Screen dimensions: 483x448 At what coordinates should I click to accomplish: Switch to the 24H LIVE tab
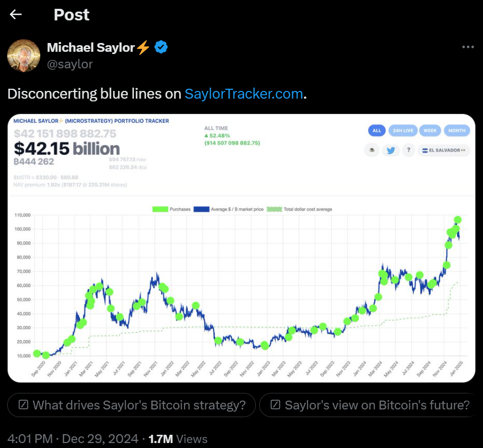(403, 131)
